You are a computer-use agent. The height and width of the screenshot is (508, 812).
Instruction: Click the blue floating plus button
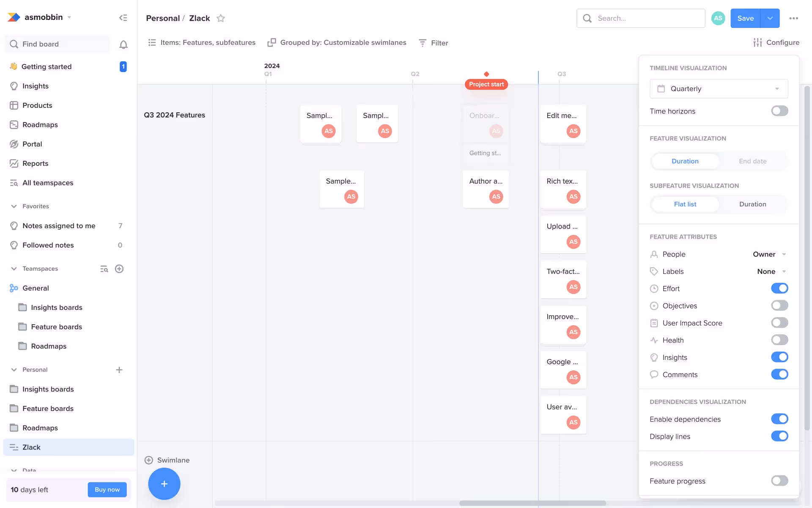click(x=164, y=484)
